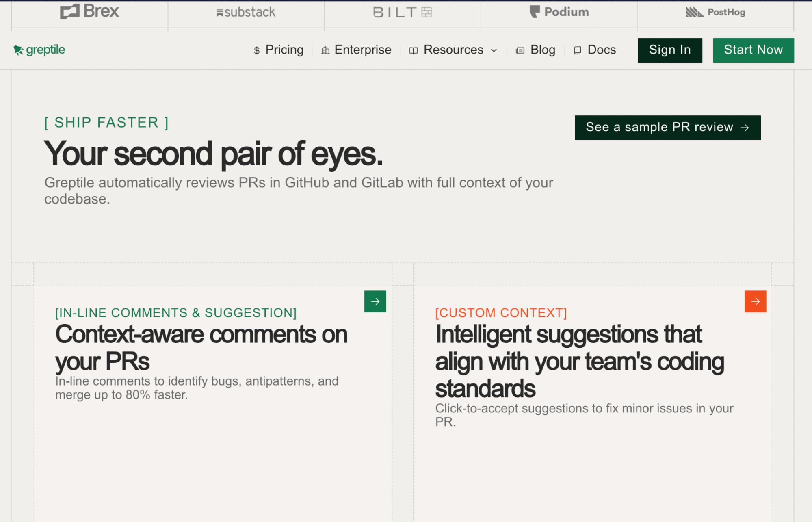Expand the Resources dropdown chevron
812x522 pixels.
(x=494, y=50)
